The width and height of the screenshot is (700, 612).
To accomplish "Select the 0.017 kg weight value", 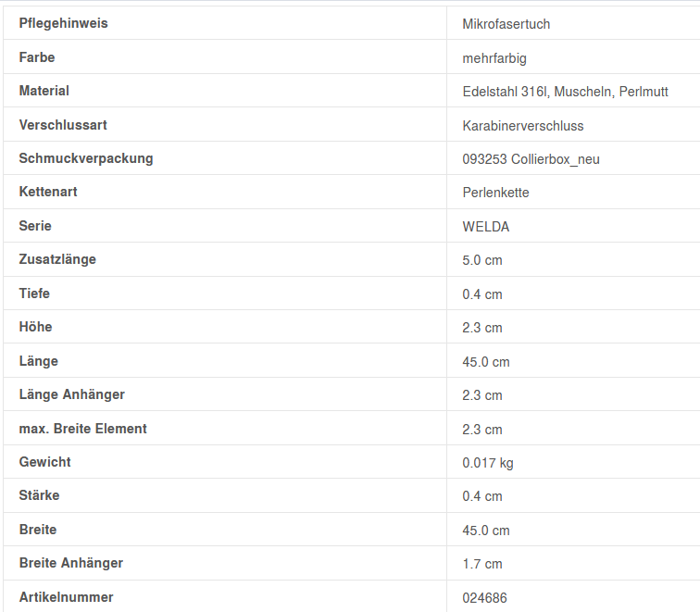I will [x=488, y=462].
